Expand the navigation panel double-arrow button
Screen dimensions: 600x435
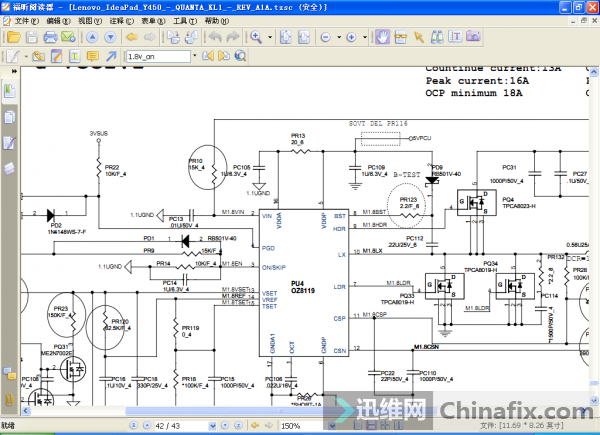click(x=14, y=71)
